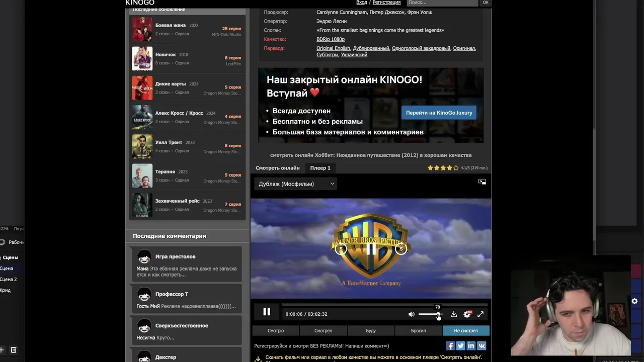The image size is (644, 362).
Task: Toggle picture-in-picture icon above the video
Action: coord(482,182)
